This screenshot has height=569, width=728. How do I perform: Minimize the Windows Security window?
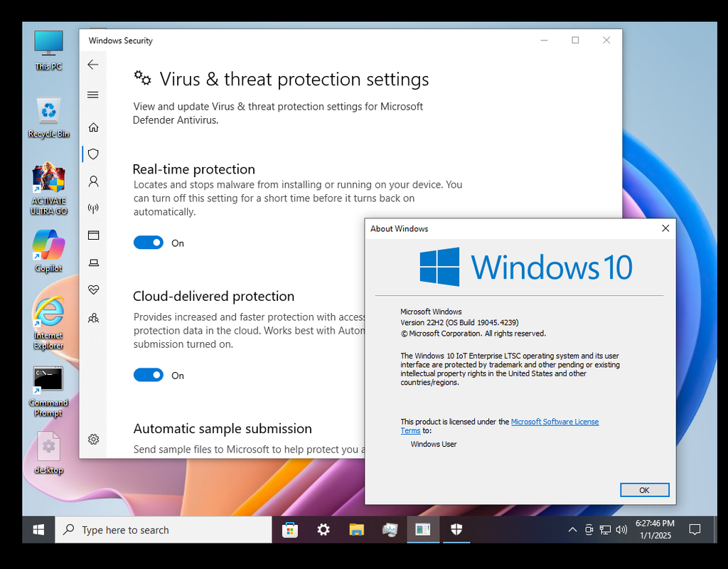pyautogui.click(x=544, y=41)
